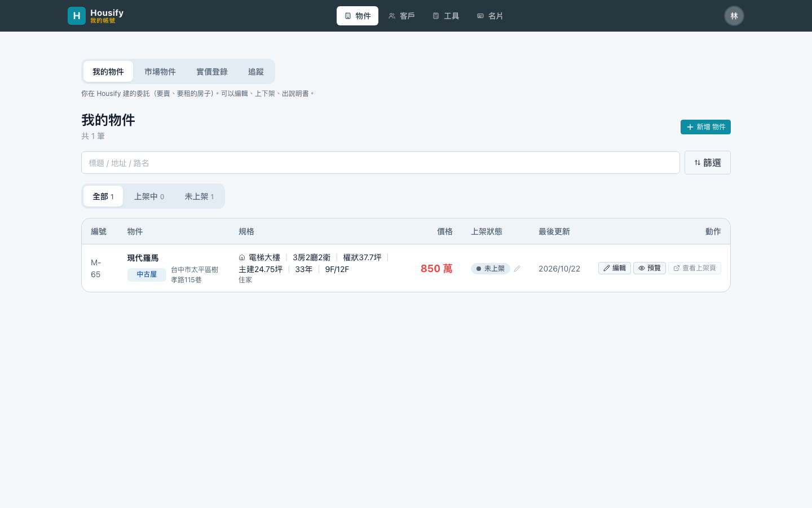Select the 我的物件 sub-tab
Viewport: 812px width, 508px height.
108,72
